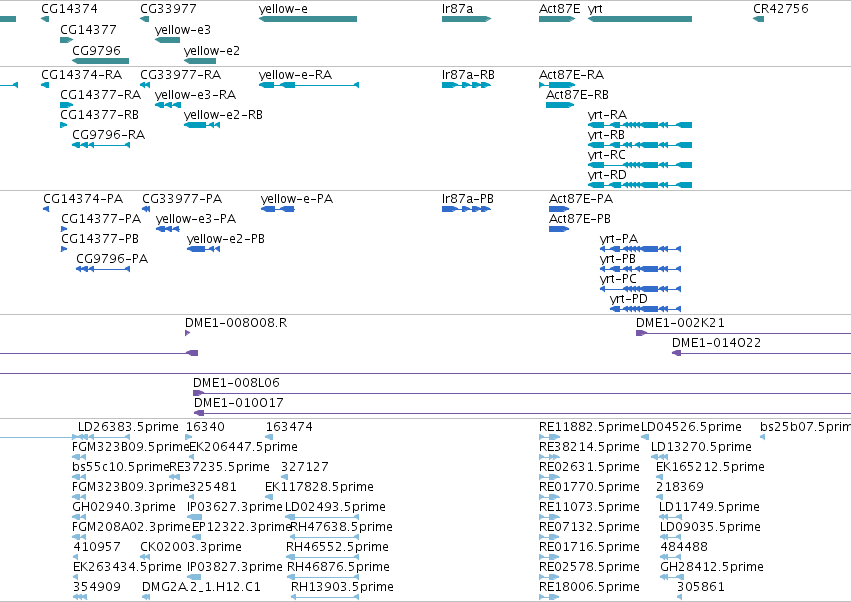Viewport: 851px width, 602px height.
Task: Click the FGM323B09.5prime EST label
Action: 131,447
